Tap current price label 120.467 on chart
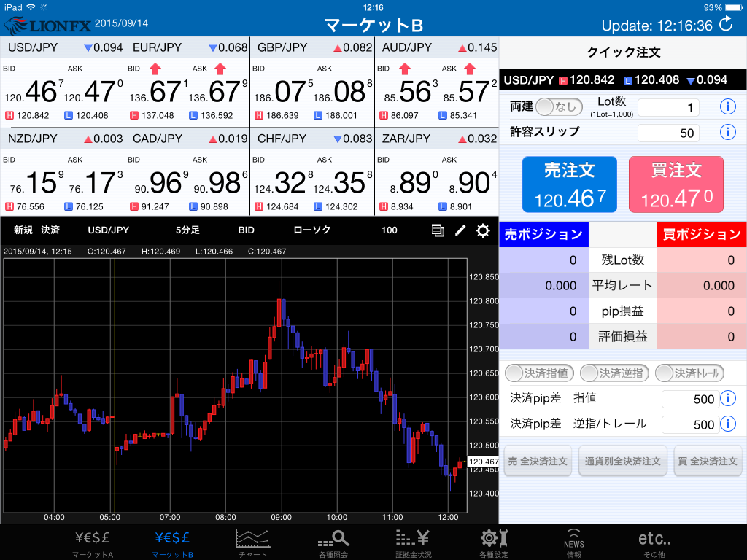 [483, 462]
